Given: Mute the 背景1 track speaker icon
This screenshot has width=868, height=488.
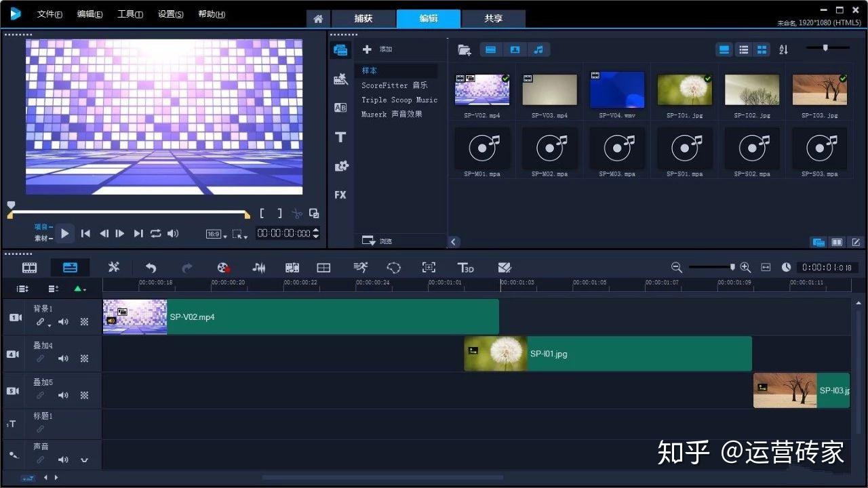Looking at the screenshot, I should click(x=63, y=322).
